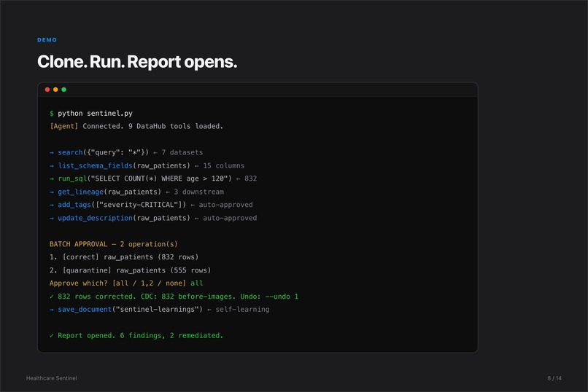
Task: Click the 'Approve which? [all / 1,2 / none]' prompt
Action: [x=117, y=283]
